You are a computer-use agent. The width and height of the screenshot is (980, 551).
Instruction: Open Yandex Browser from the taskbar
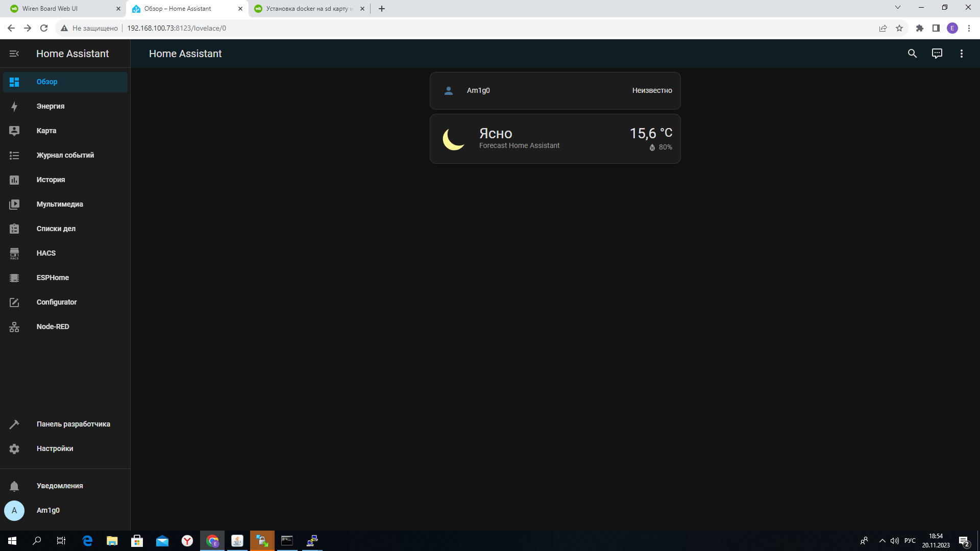coord(187,541)
